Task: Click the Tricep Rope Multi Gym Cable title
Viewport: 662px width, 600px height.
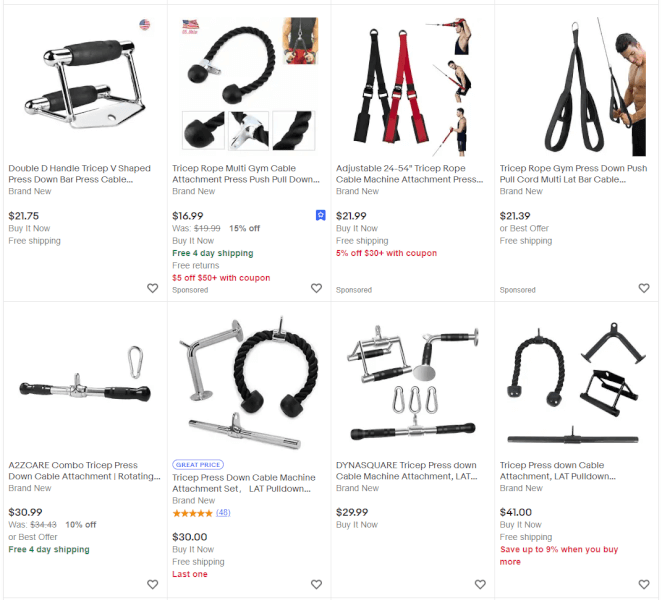Action: pos(246,174)
